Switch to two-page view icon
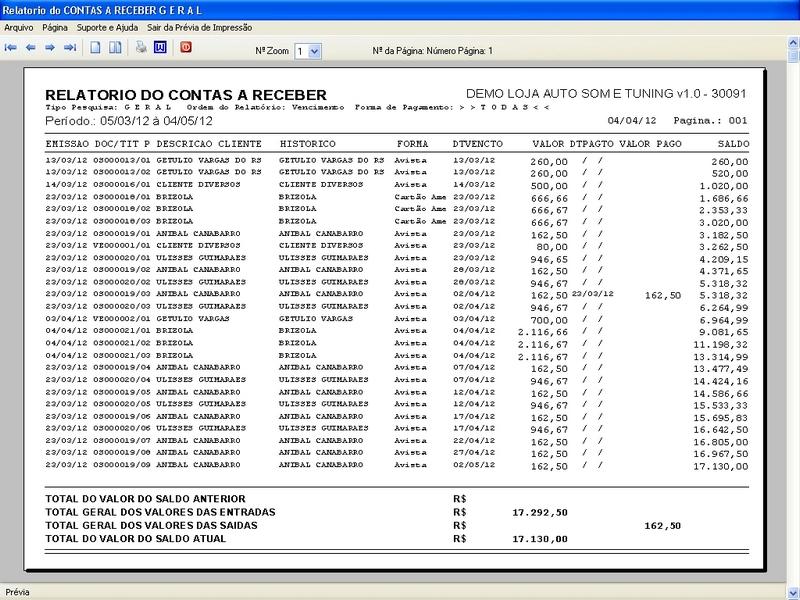This screenshot has width=800, height=600. click(116, 47)
